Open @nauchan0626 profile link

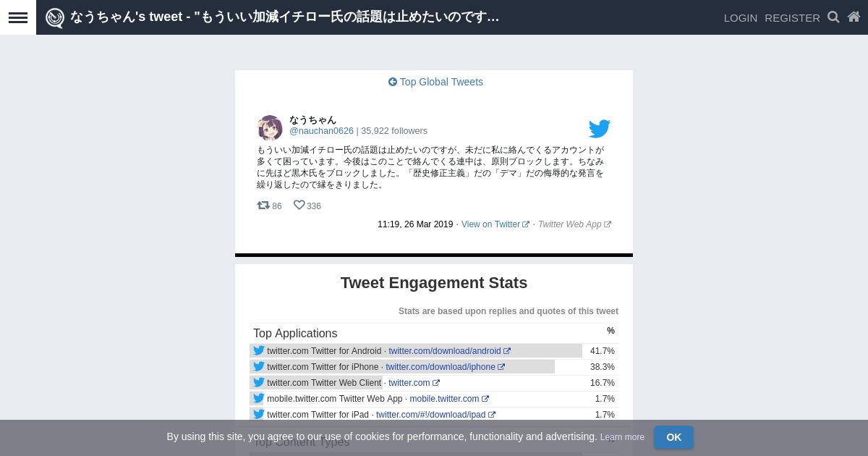(x=321, y=131)
